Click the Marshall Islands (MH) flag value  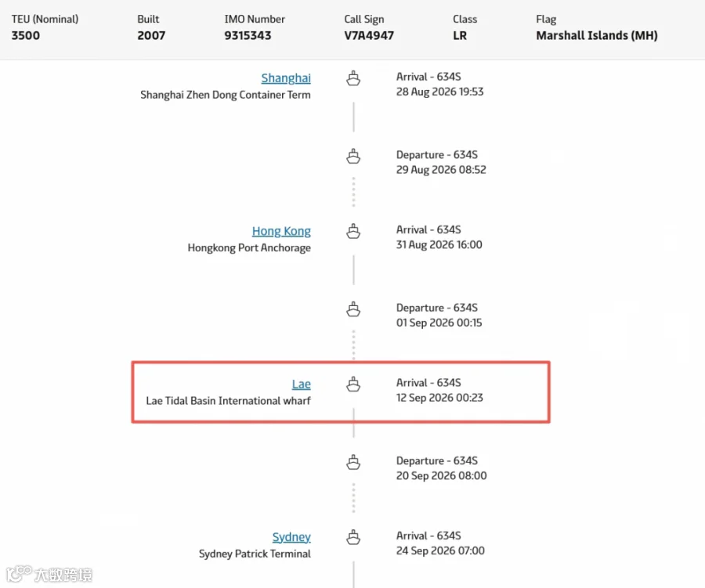[x=597, y=35]
